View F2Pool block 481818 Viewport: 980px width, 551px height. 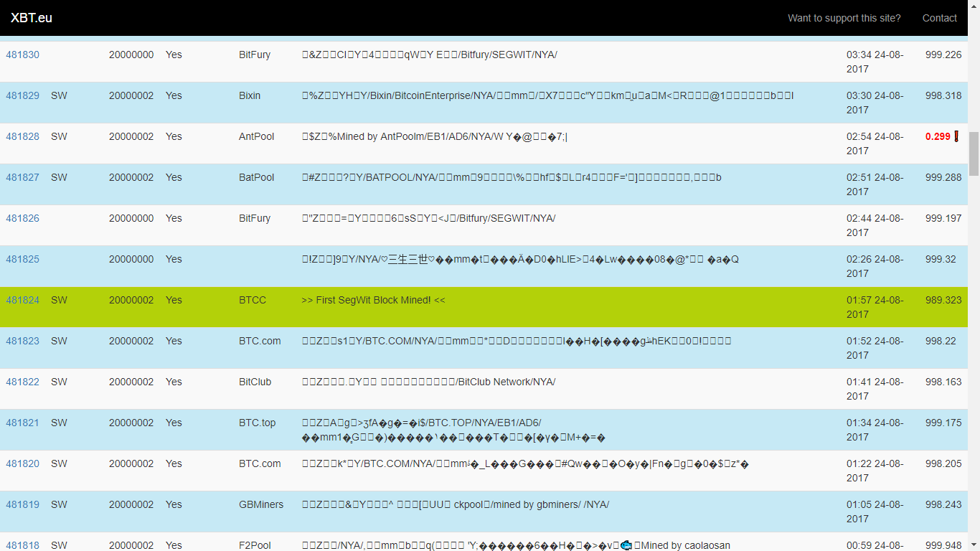[23, 545]
